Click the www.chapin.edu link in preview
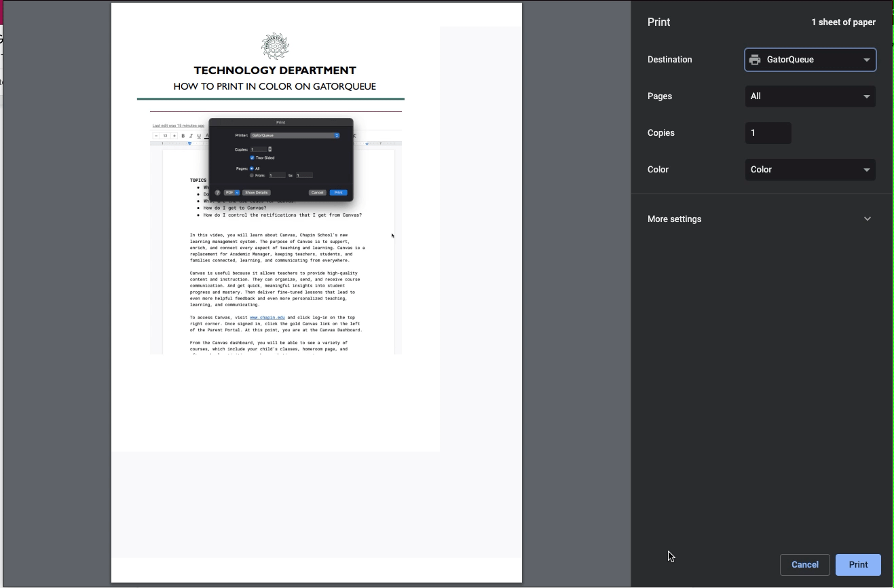This screenshot has width=894, height=588. pyautogui.click(x=267, y=318)
